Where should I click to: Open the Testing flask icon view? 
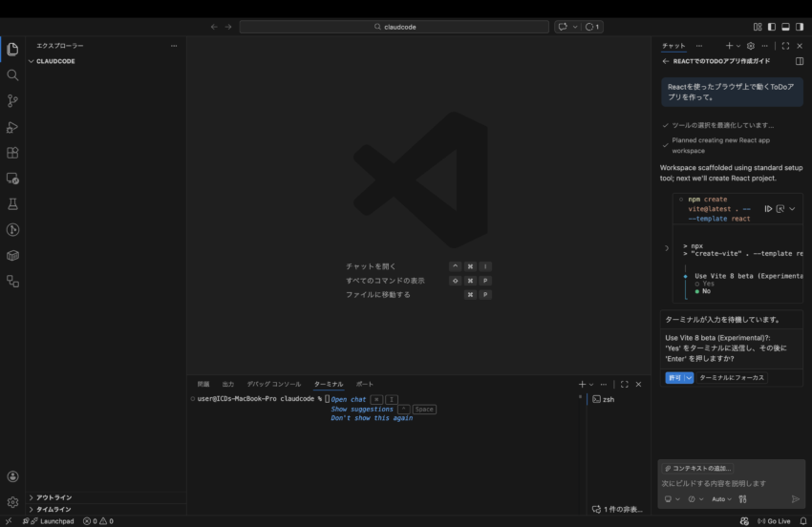click(12, 203)
